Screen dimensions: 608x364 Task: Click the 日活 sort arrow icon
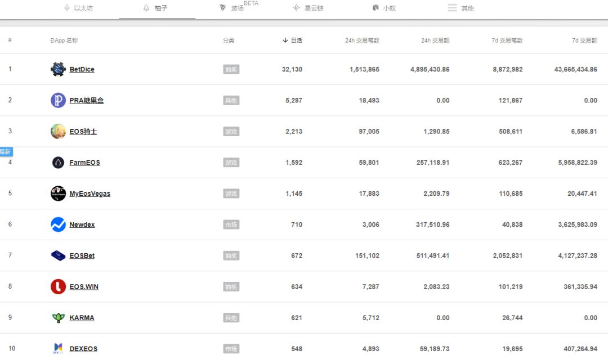click(285, 41)
